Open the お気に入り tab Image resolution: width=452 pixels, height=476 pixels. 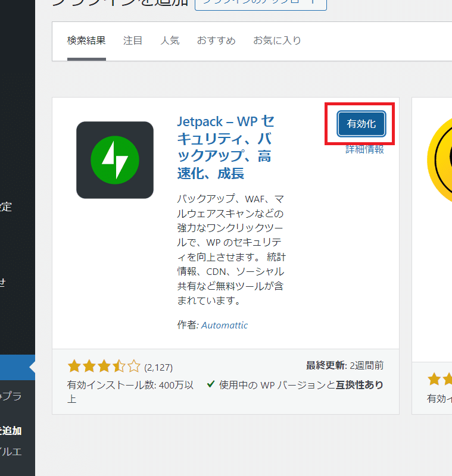(277, 40)
